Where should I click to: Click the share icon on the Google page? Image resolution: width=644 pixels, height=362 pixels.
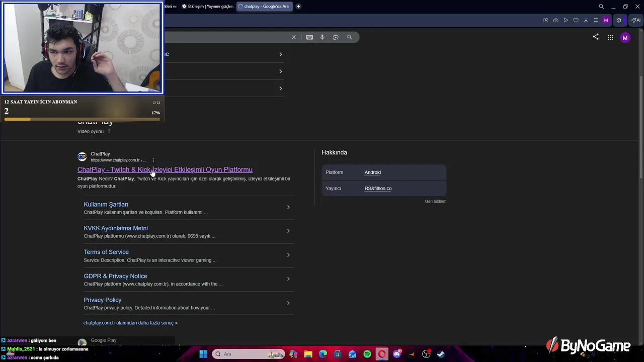click(596, 37)
